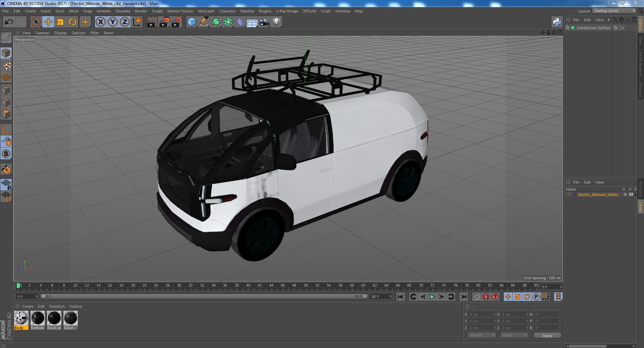Open the material manager Create menu

28,306
